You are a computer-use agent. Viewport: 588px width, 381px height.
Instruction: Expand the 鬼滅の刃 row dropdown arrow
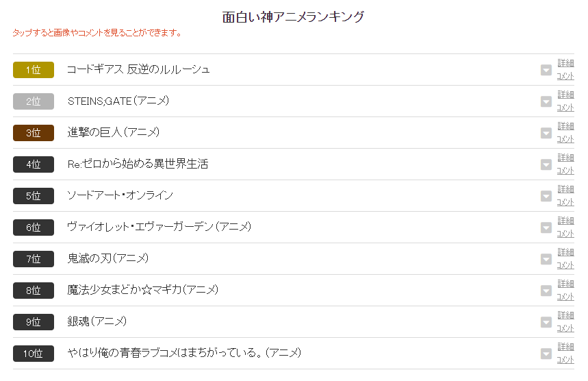coord(546,259)
